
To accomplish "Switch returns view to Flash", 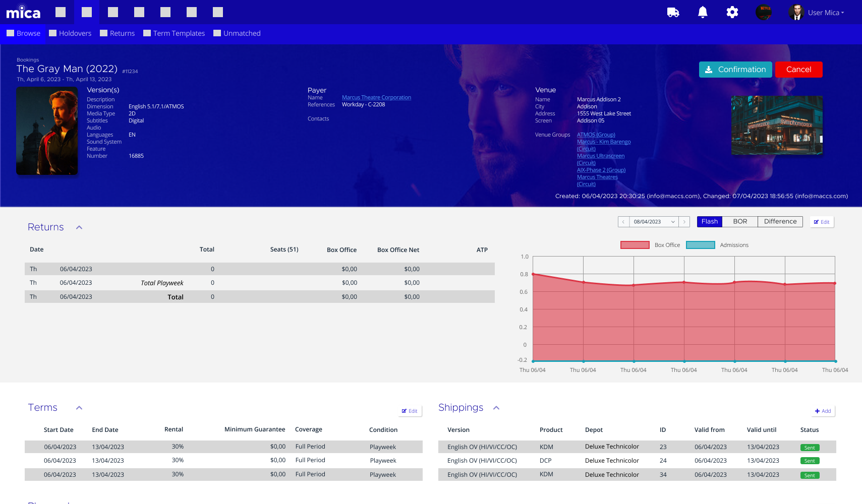I will 710,222.
